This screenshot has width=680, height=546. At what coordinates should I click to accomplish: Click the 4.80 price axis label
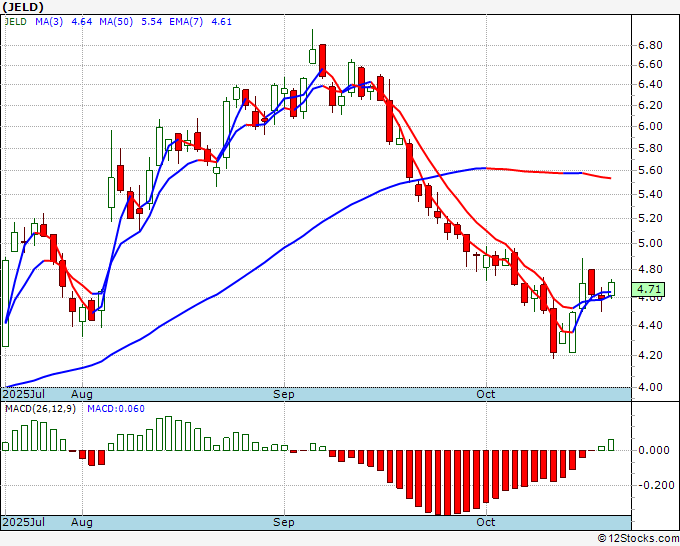(650, 269)
